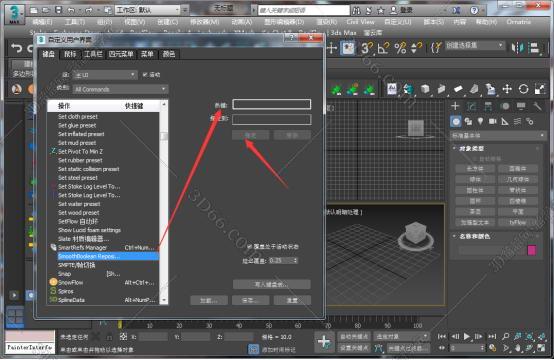
Task: Click the Save File icon in quick access toolbar
Action: pyautogui.click(x=58, y=10)
